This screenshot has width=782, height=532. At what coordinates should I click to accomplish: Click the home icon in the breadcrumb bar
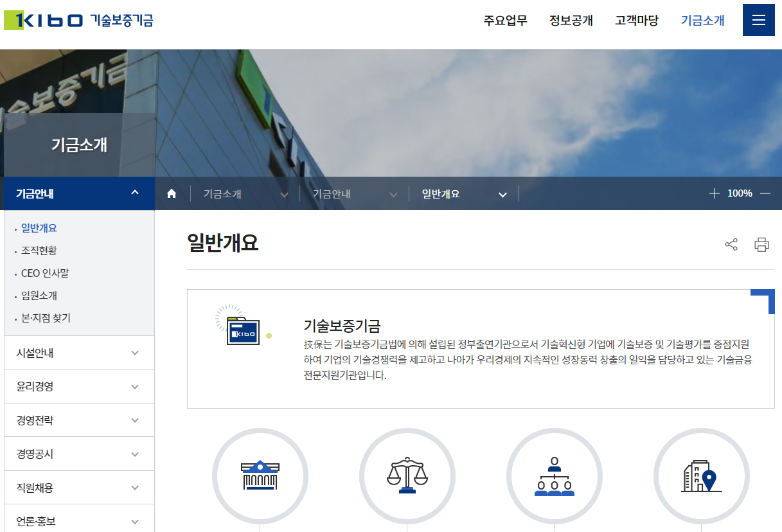point(172,193)
